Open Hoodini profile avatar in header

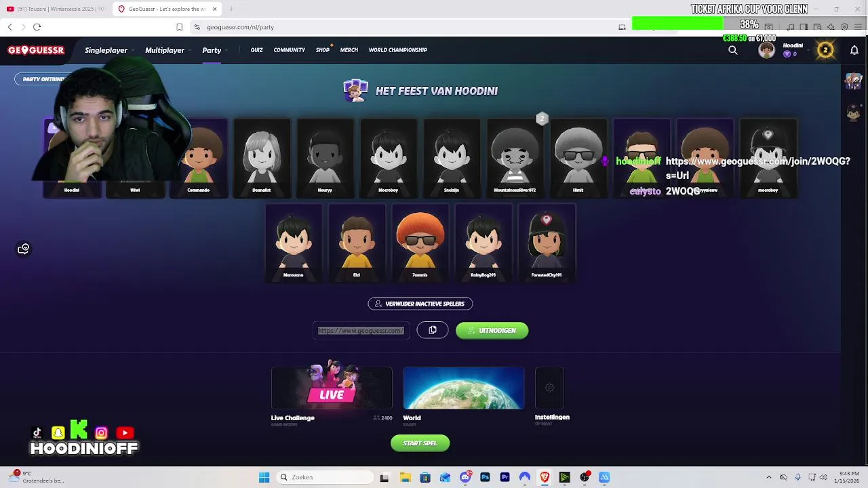pyautogui.click(x=767, y=50)
